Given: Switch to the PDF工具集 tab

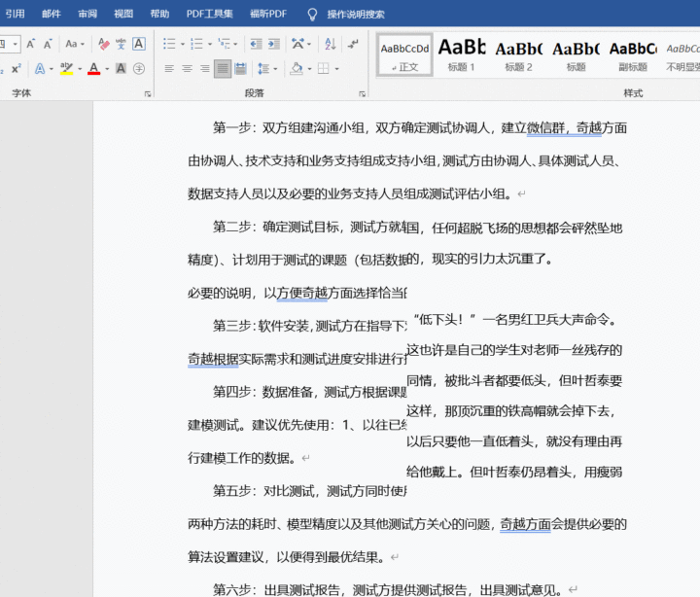Looking at the screenshot, I should (209, 15).
